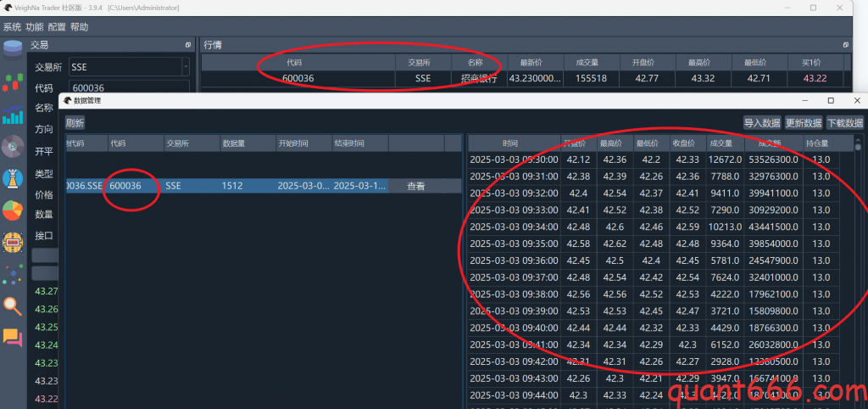Click the 代码 input field containing 600036
Image resolution: width=868 pixels, height=409 pixels.
[130, 87]
